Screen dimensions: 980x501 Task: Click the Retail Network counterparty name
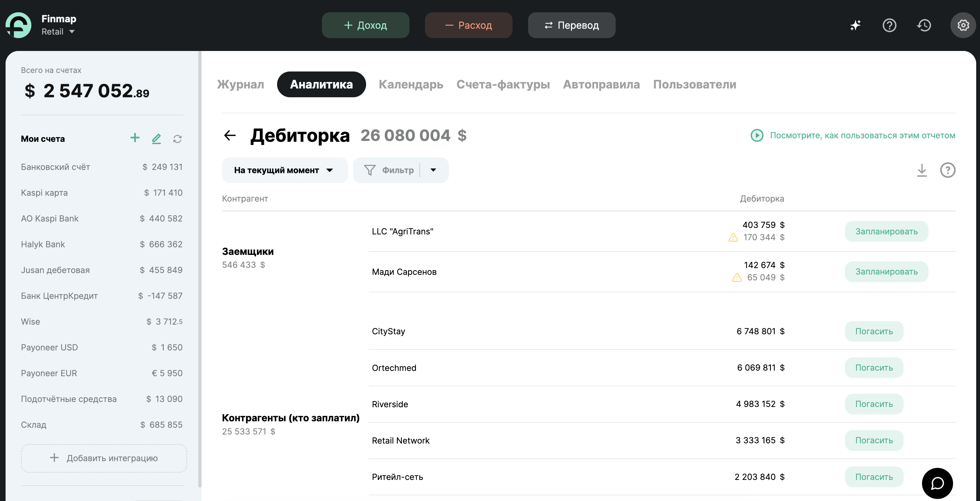(401, 440)
